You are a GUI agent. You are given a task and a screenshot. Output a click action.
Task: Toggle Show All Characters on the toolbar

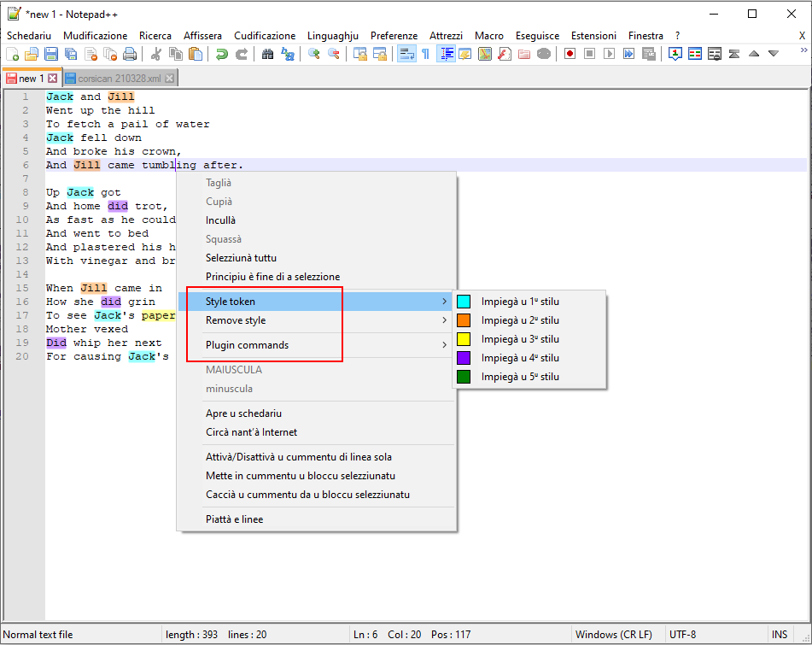425,53
